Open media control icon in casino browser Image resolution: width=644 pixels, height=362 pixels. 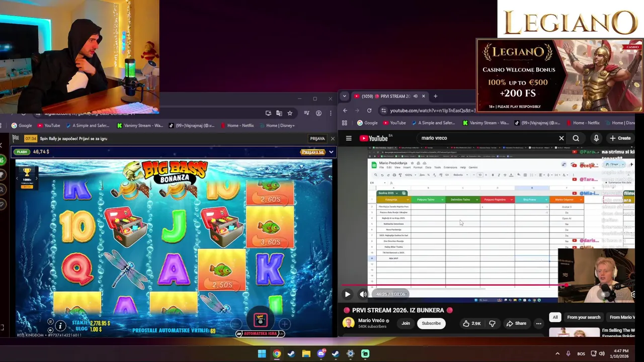pyautogui.click(x=307, y=113)
